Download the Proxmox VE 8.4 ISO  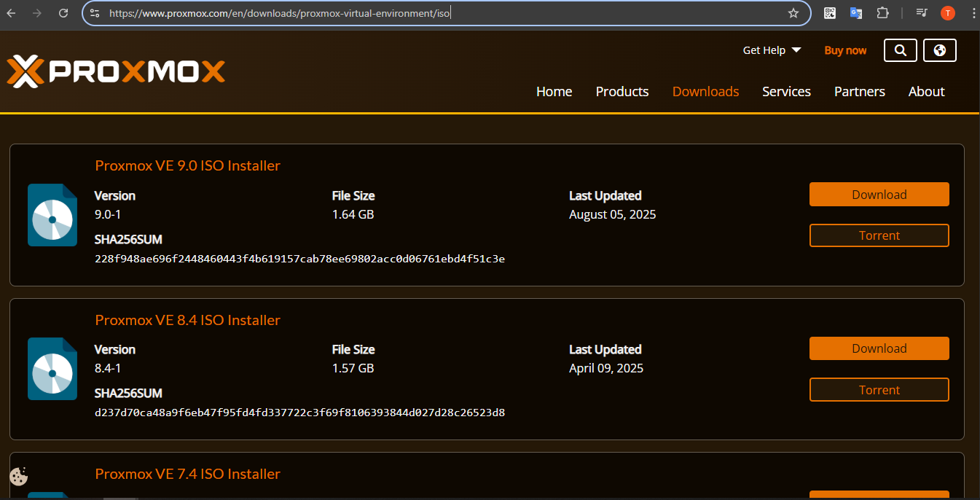(879, 348)
